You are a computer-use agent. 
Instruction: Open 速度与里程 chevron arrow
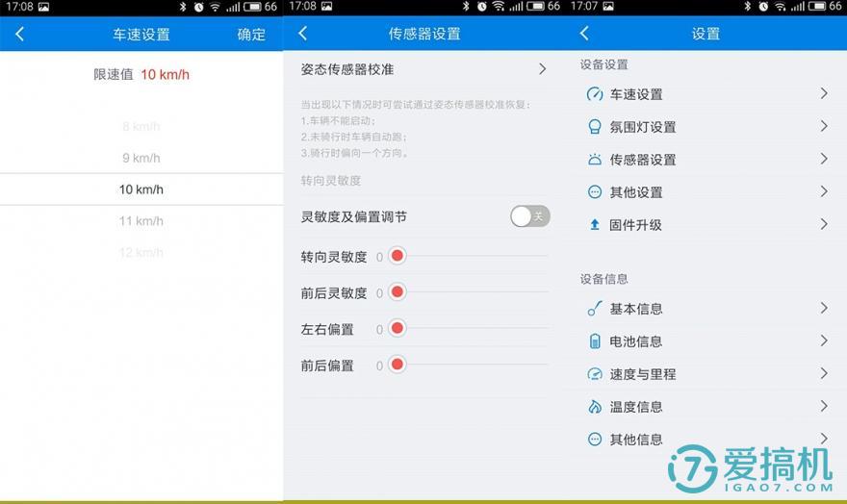pyautogui.click(x=824, y=373)
